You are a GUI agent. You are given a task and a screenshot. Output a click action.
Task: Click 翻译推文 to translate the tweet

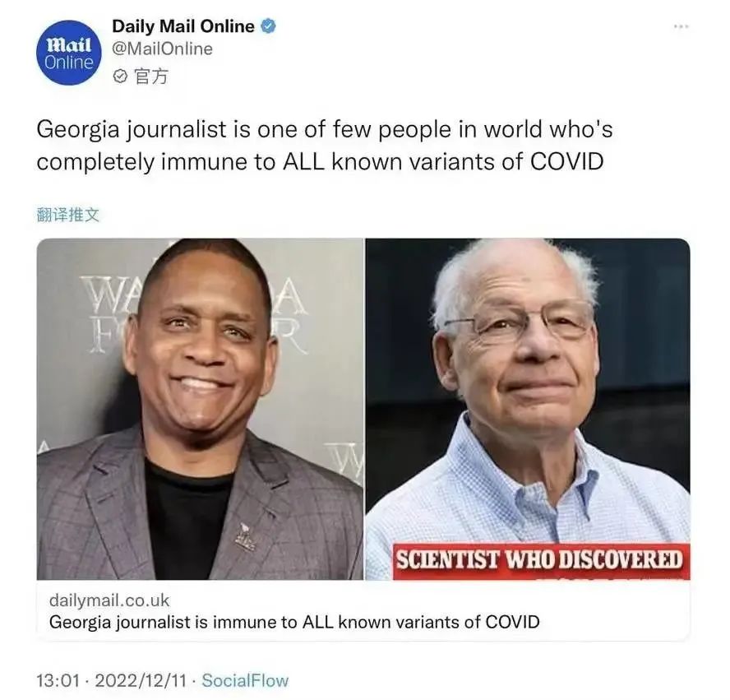click(x=68, y=215)
